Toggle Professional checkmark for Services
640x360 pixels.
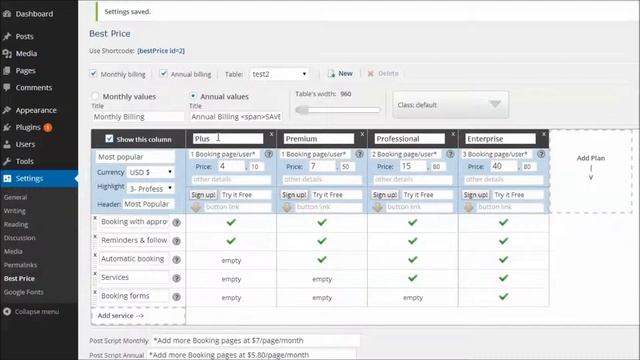point(413,278)
